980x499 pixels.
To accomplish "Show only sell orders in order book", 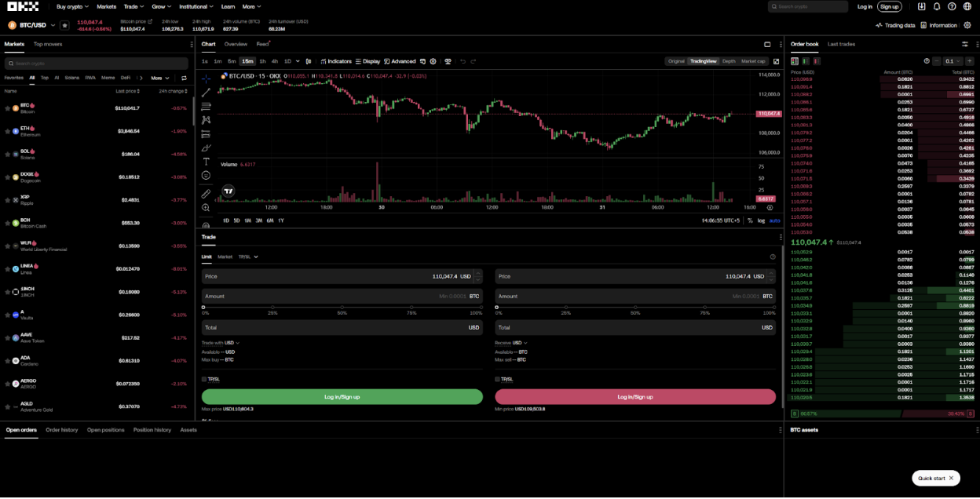I will [x=817, y=60].
